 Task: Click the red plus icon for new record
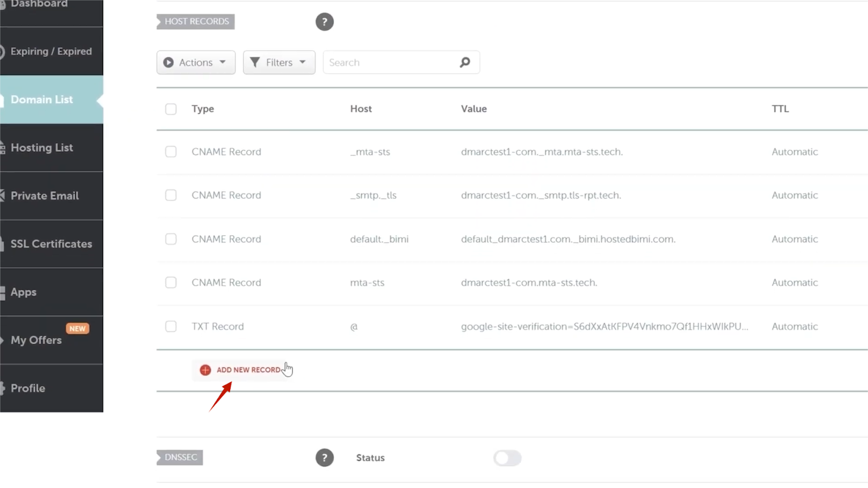205,370
